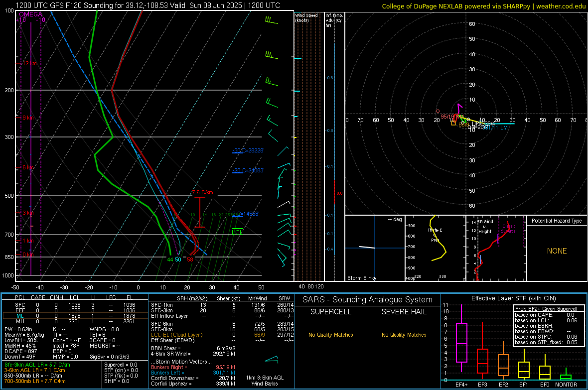
Task: Click the cyan wind barb above 1km & 6km AGL
Action: click(272, 360)
